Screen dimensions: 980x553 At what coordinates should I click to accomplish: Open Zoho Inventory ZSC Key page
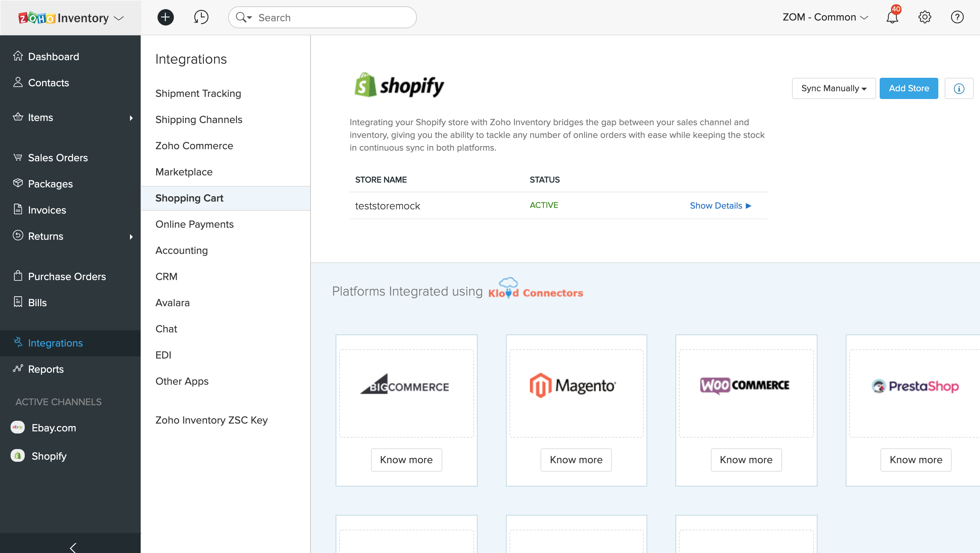[212, 420]
